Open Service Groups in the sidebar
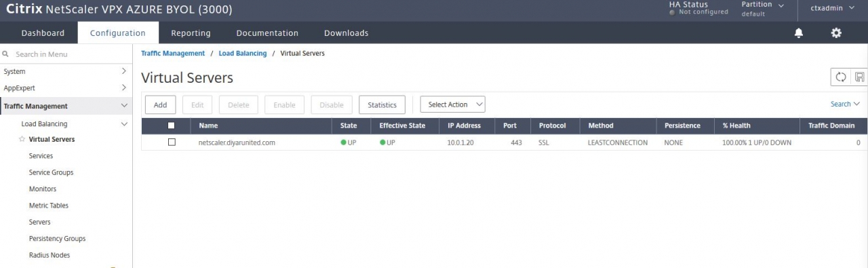This screenshot has width=868, height=268. click(x=51, y=172)
